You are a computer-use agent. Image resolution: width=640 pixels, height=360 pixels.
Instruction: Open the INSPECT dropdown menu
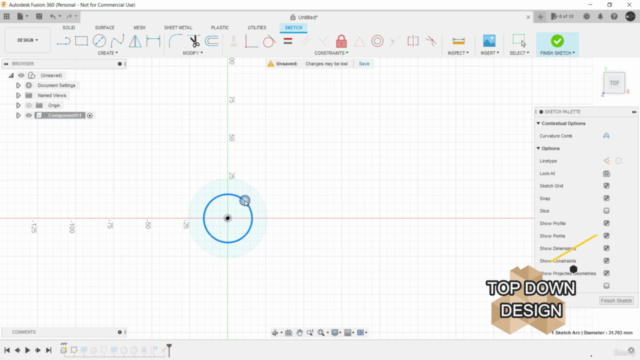click(x=458, y=53)
